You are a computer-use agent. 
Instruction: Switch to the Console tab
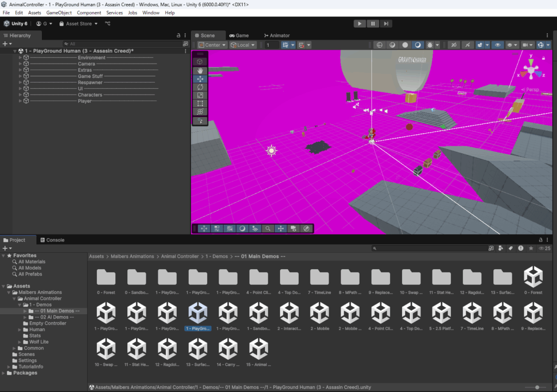click(x=52, y=240)
